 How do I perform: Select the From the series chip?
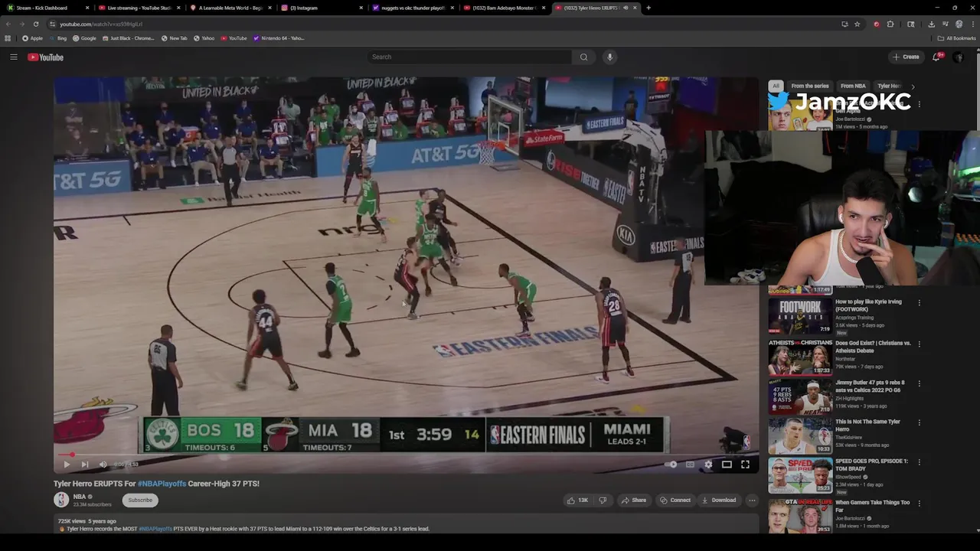810,86
